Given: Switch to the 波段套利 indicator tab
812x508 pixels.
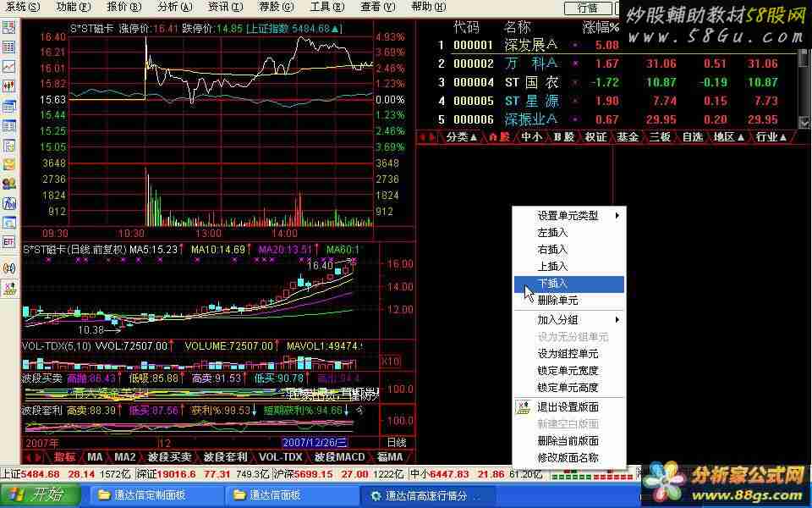Looking at the screenshot, I should (x=225, y=457).
